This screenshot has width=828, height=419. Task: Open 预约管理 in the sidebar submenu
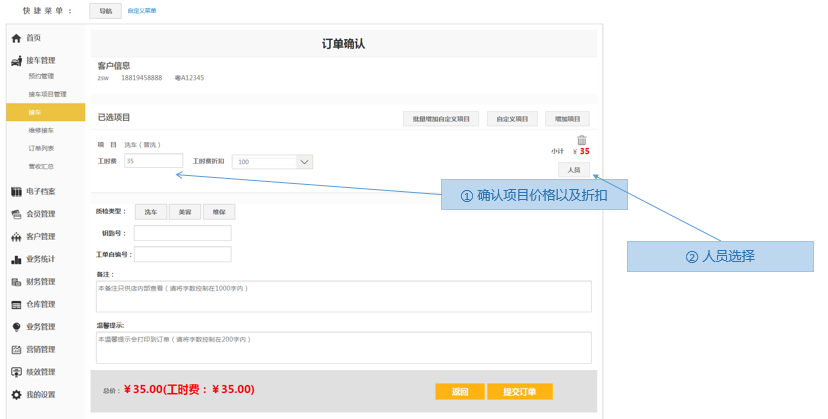click(41, 76)
